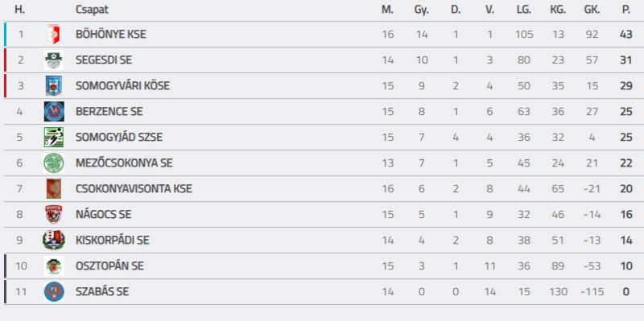The width and height of the screenshot is (644, 321).
Task: Open the BÖHÖNYE KSE team name link
Action: [111, 34]
